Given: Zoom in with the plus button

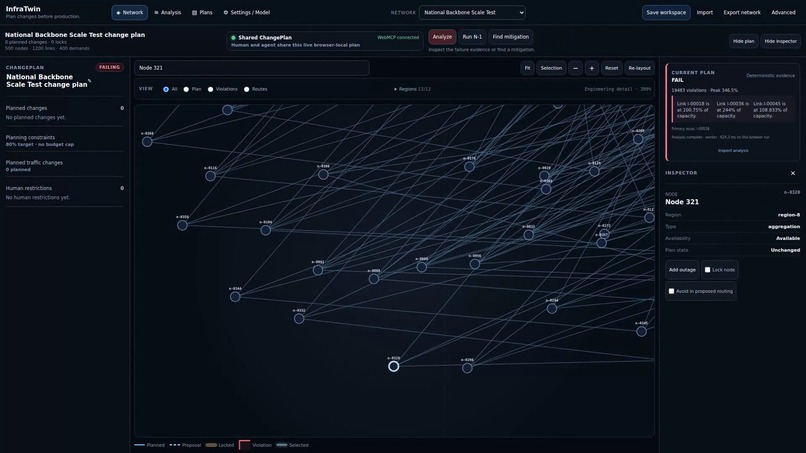Looking at the screenshot, I should [592, 68].
